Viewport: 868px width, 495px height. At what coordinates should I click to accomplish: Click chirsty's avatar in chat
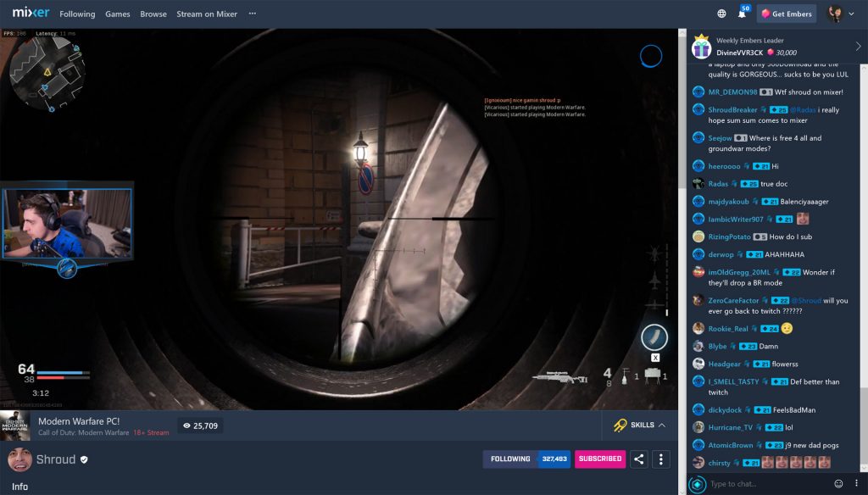(698, 462)
